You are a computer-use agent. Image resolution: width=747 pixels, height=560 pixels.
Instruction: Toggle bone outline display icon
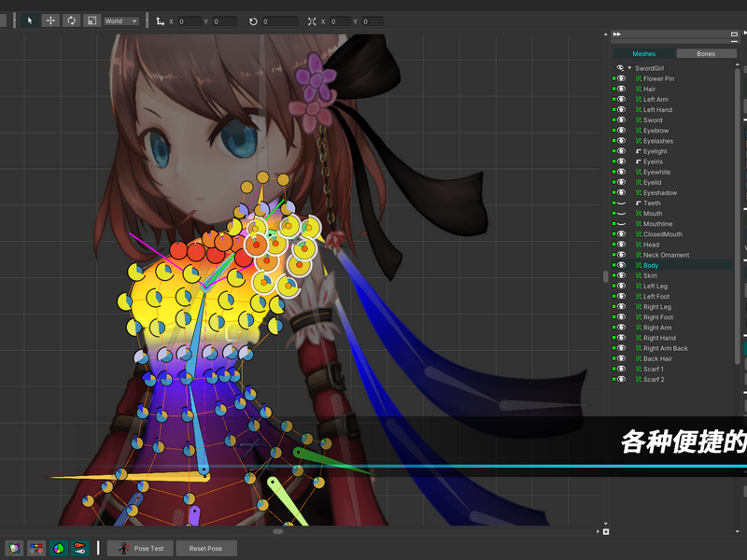(x=80, y=549)
